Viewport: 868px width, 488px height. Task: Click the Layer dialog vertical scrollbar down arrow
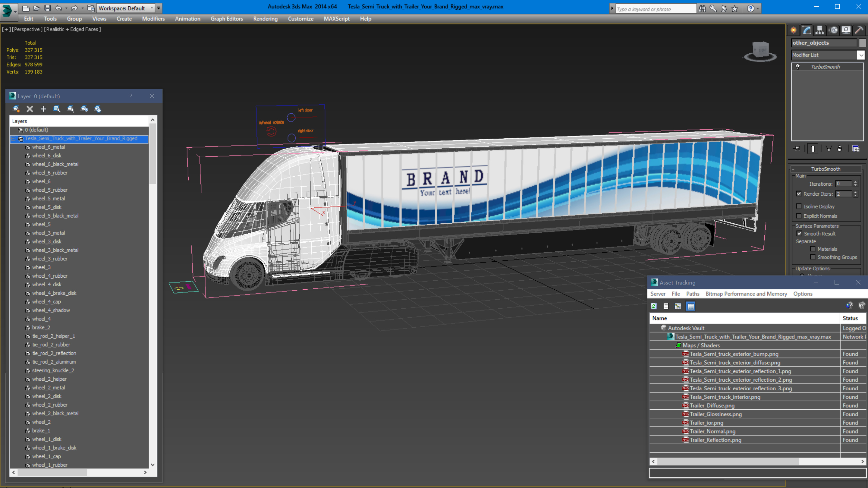pyautogui.click(x=153, y=465)
